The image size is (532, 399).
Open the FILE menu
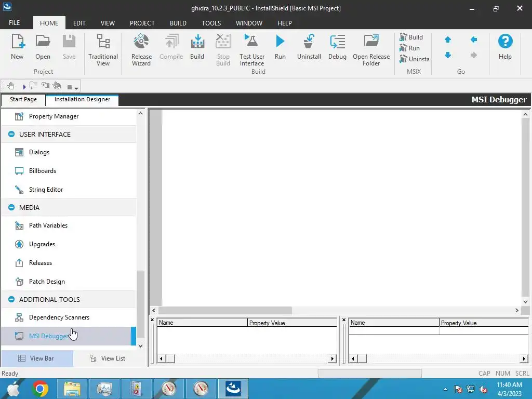tap(14, 23)
